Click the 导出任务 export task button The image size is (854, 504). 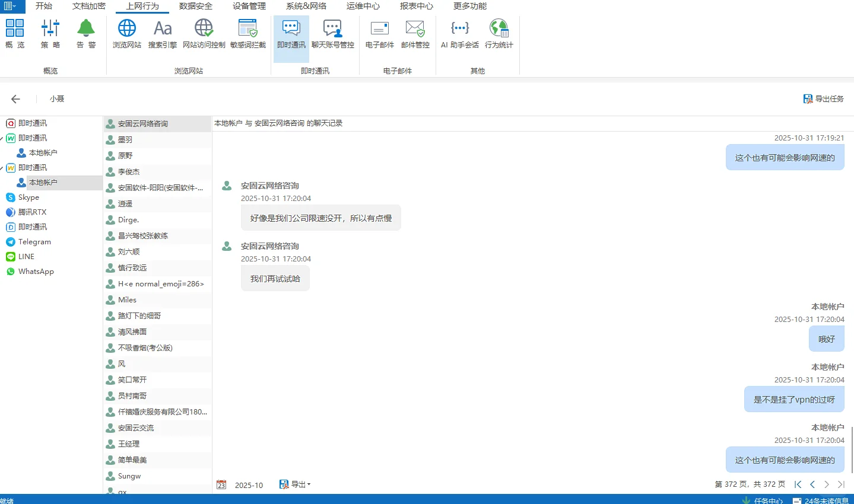pyautogui.click(x=824, y=99)
